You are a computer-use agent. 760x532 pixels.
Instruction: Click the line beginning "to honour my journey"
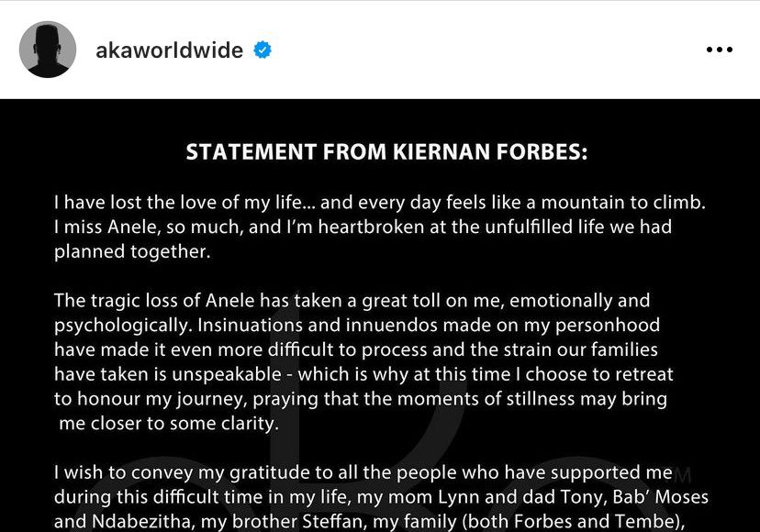(360, 399)
